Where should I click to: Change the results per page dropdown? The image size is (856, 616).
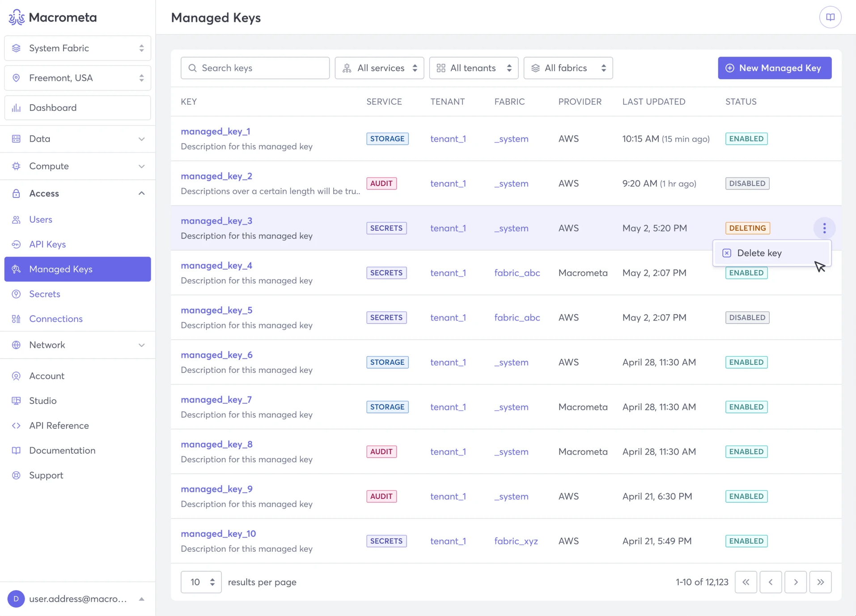(201, 582)
